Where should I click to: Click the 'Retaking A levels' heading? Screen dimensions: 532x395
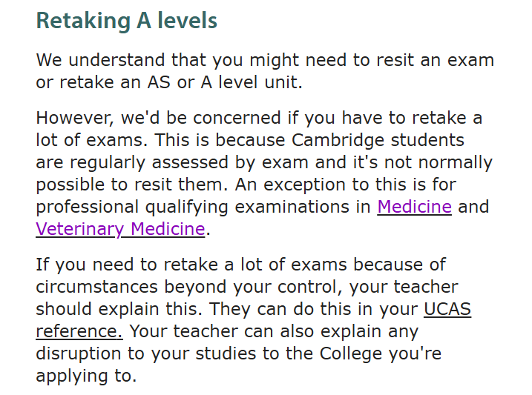click(127, 21)
